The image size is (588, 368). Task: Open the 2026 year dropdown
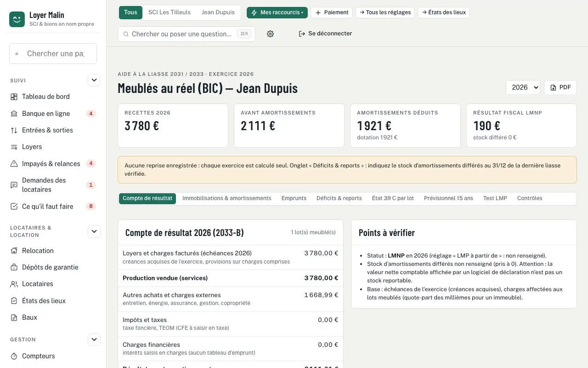tap(523, 87)
